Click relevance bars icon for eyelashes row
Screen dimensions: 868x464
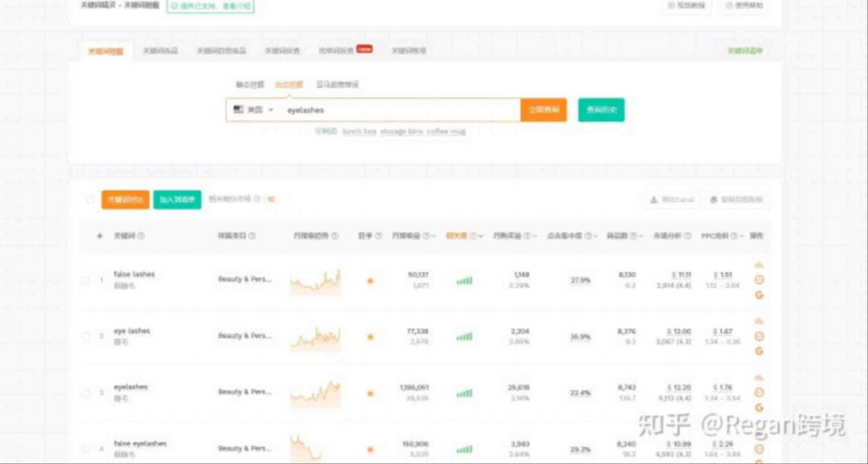pyautogui.click(x=464, y=393)
